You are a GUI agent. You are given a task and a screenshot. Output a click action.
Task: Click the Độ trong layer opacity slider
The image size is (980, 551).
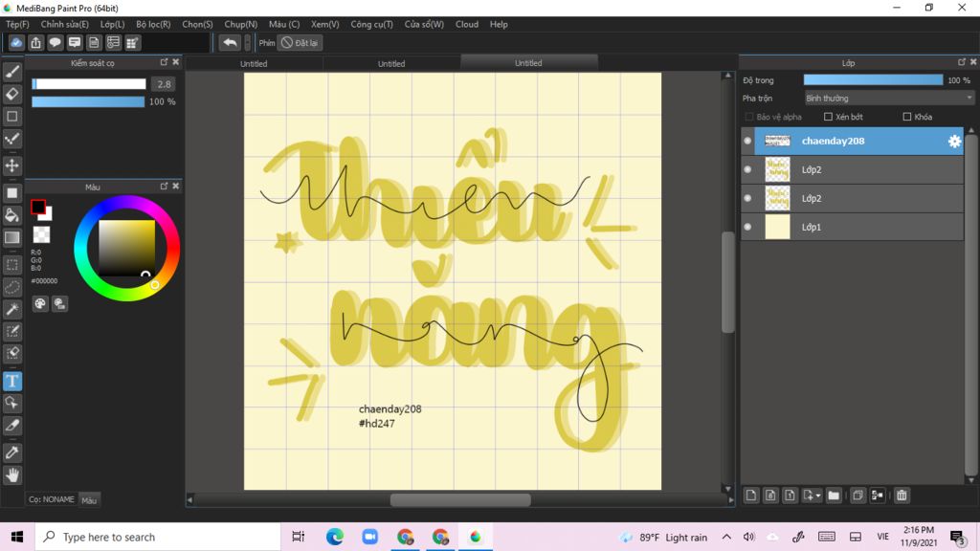873,80
